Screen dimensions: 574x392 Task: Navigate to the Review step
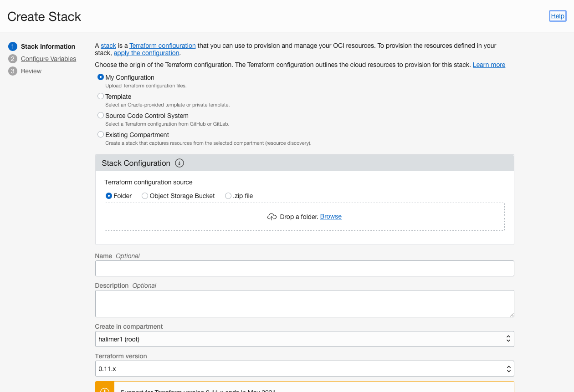point(31,71)
